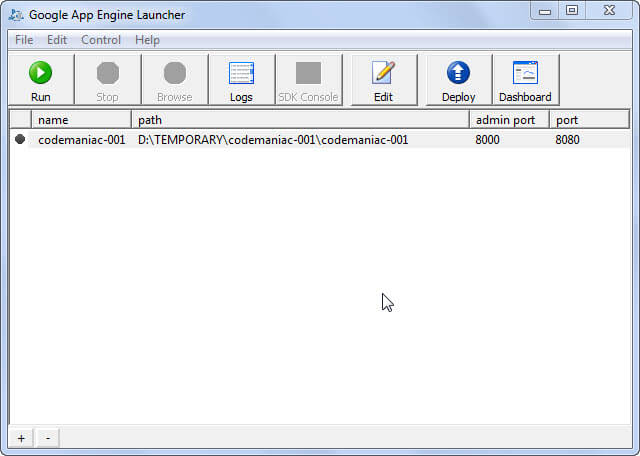Deploy the selected application
640x456 pixels.
click(458, 80)
